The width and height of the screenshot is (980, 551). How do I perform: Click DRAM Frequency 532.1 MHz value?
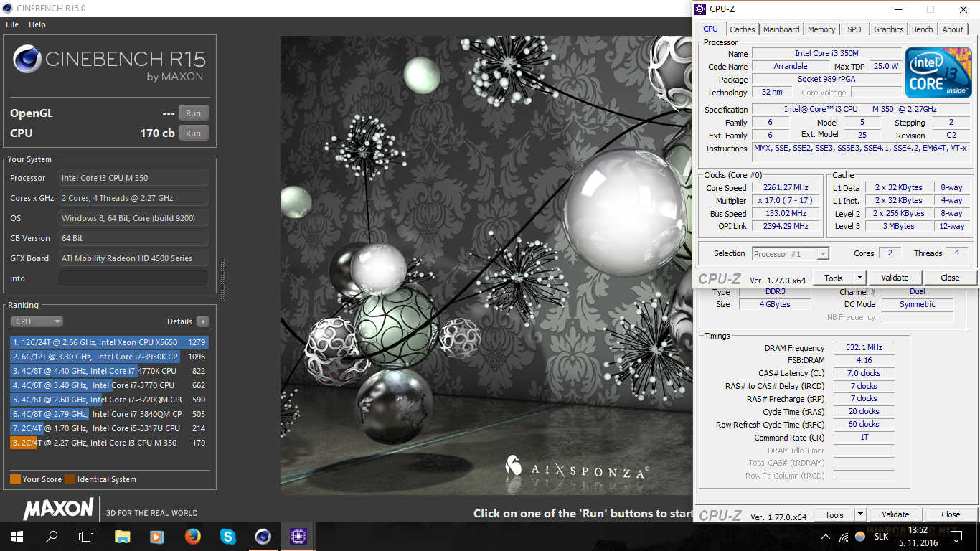point(864,347)
